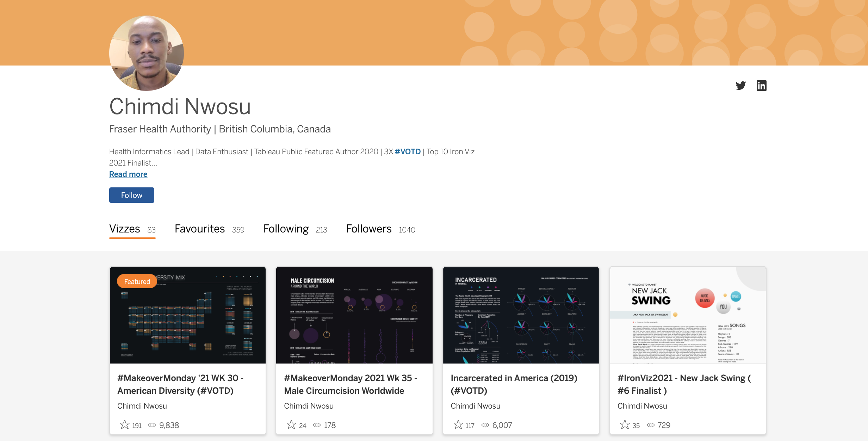The height and width of the screenshot is (441, 868).
Task: Favourite the American Diversity viz star
Action: point(125,425)
